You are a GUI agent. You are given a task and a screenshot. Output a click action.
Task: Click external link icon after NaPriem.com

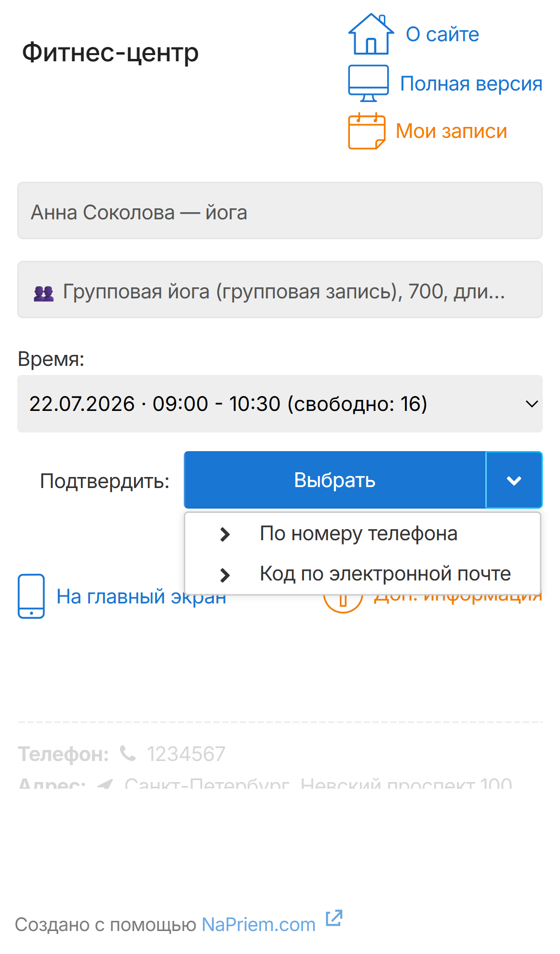click(334, 918)
